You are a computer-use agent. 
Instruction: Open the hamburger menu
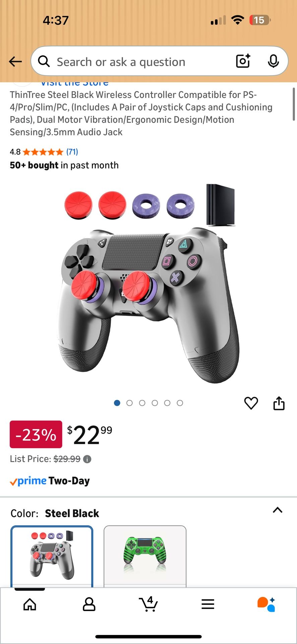(208, 604)
